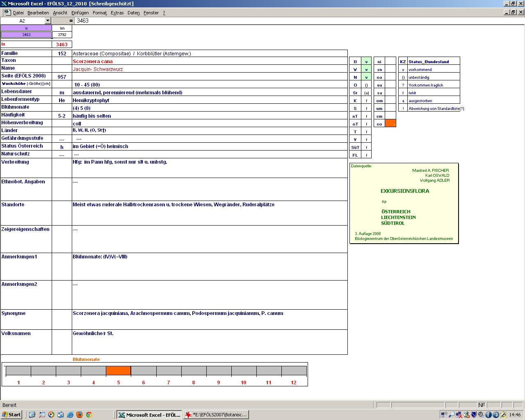Open the Datei menu
Viewport: 525px width, 420px height.
pyautogui.click(x=18, y=13)
